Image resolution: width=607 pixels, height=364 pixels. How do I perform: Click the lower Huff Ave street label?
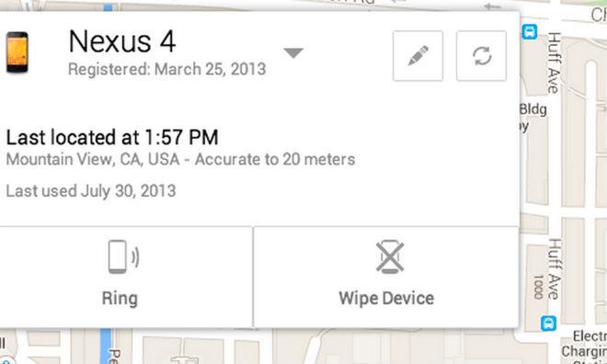[554, 268]
